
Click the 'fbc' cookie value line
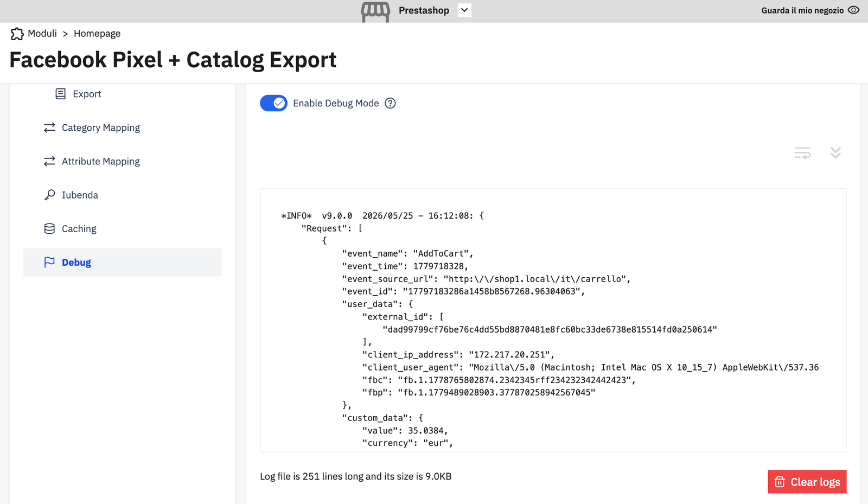click(x=499, y=380)
